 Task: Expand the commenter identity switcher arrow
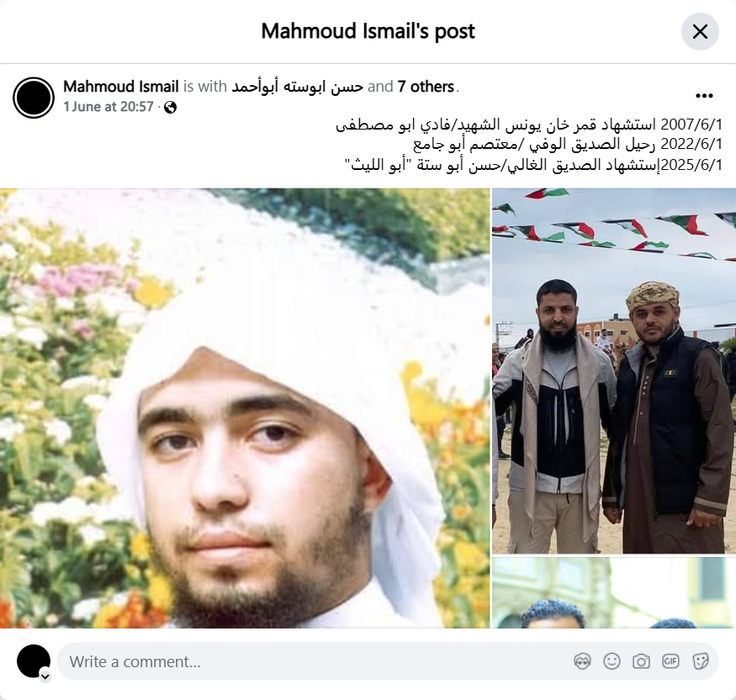pos(45,676)
